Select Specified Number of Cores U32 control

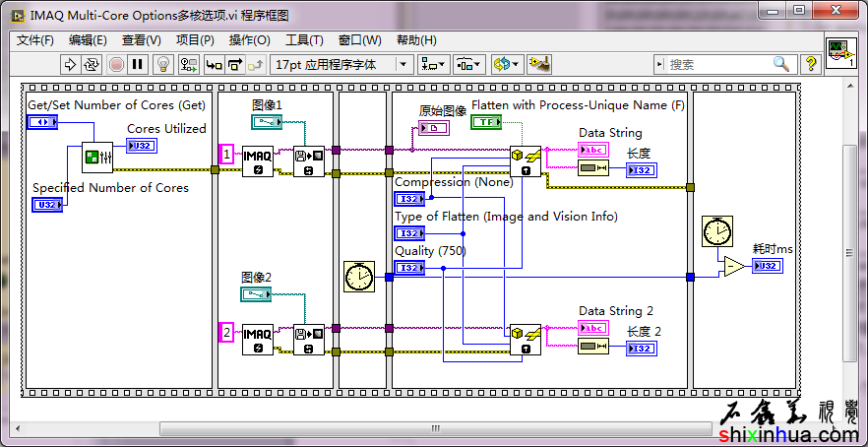(x=47, y=205)
